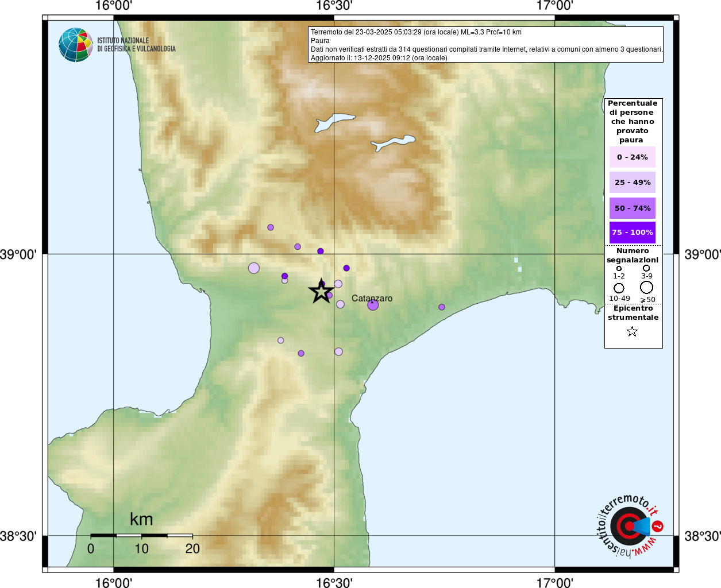Select the large purple circle at Catanzaro
721x588 pixels.
(x=373, y=305)
